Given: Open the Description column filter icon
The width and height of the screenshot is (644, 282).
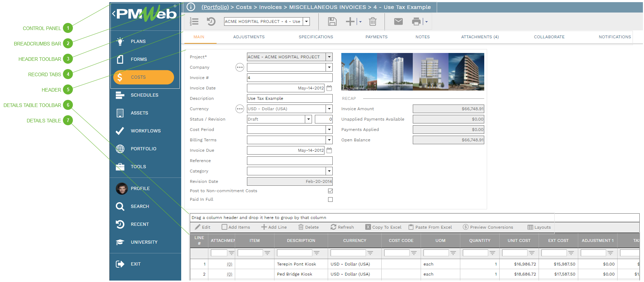Looking at the screenshot, I should (317, 253).
